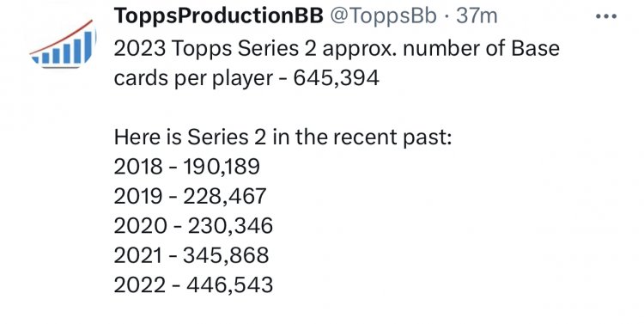Click the 2021 - 345,868 line
The height and width of the screenshot is (324, 644).
click(191, 255)
